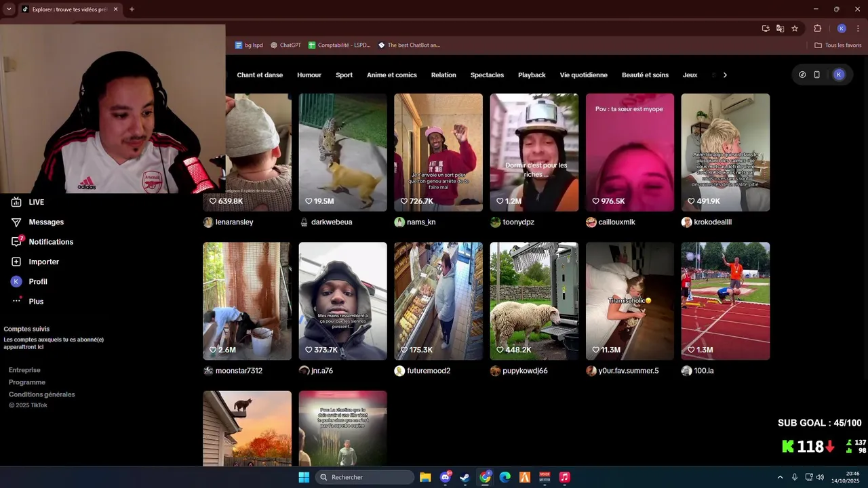Bookmark this page with the star icon
This screenshot has height=488, width=868.
[x=795, y=28]
